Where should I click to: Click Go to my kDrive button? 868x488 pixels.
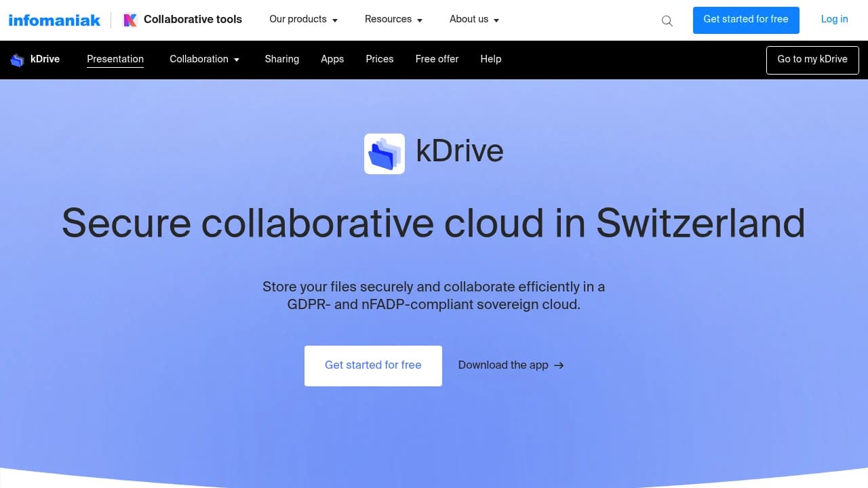pyautogui.click(x=812, y=60)
